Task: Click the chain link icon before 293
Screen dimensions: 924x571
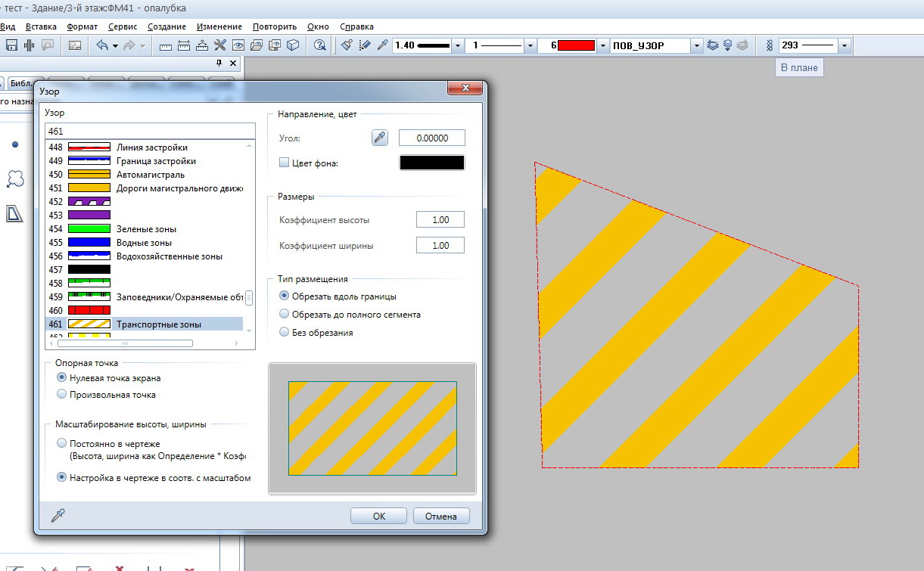Action: pyautogui.click(x=770, y=45)
